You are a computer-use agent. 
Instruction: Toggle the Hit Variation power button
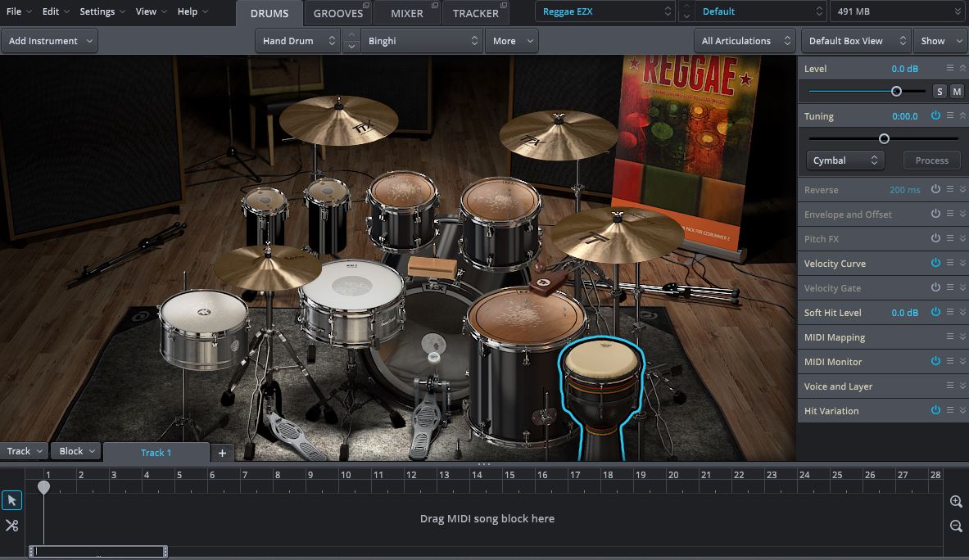pyautogui.click(x=935, y=410)
